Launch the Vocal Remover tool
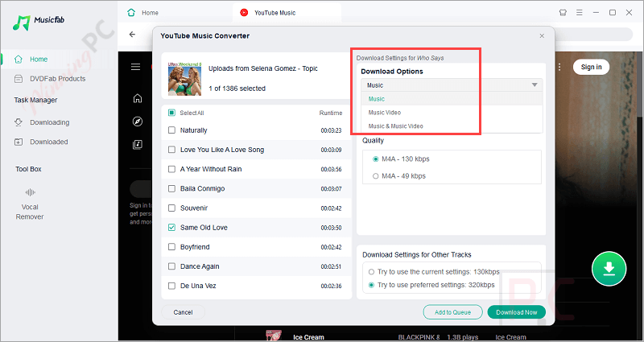This screenshot has height=342, width=644. (30, 204)
